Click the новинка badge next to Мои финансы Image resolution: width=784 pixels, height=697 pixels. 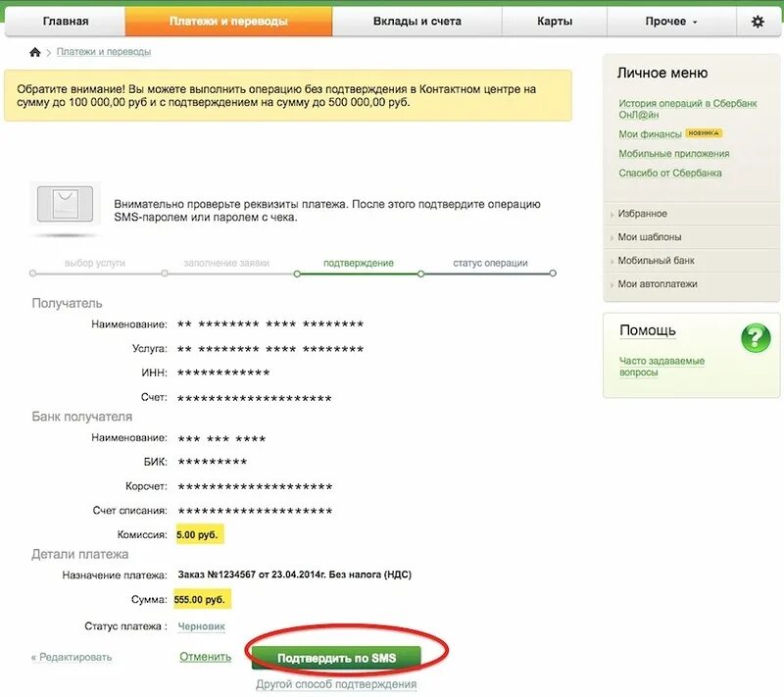(x=704, y=133)
